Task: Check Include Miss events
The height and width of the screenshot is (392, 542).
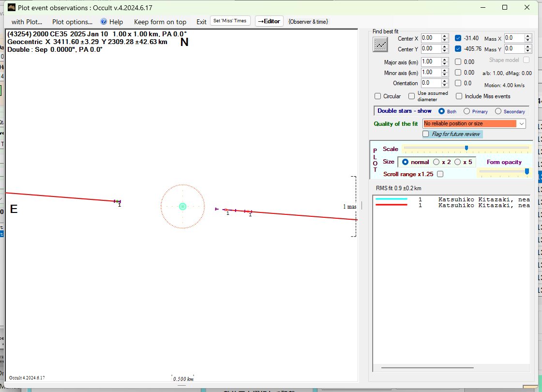Action: click(x=459, y=96)
